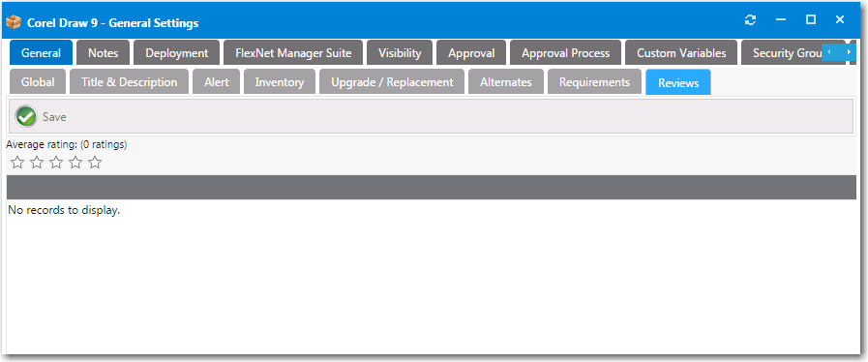Click the refresh icon in title bar
Screen dimensions: 868x362
pyautogui.click(x=751, y=20)
